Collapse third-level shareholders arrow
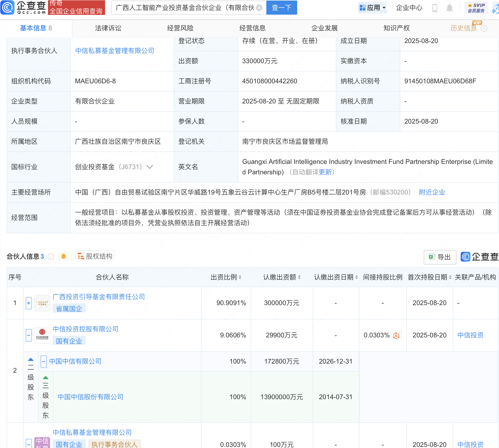Viewport: 499px width, 448px height. pos(46,378)
